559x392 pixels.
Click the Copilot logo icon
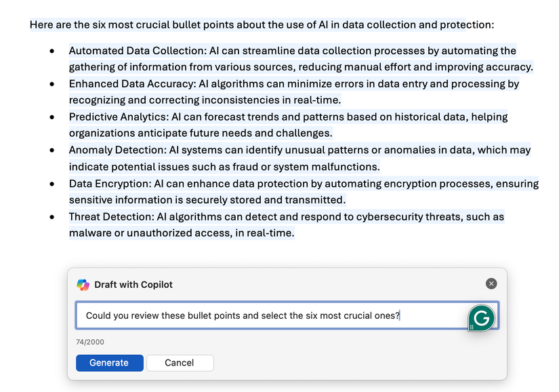83,284
